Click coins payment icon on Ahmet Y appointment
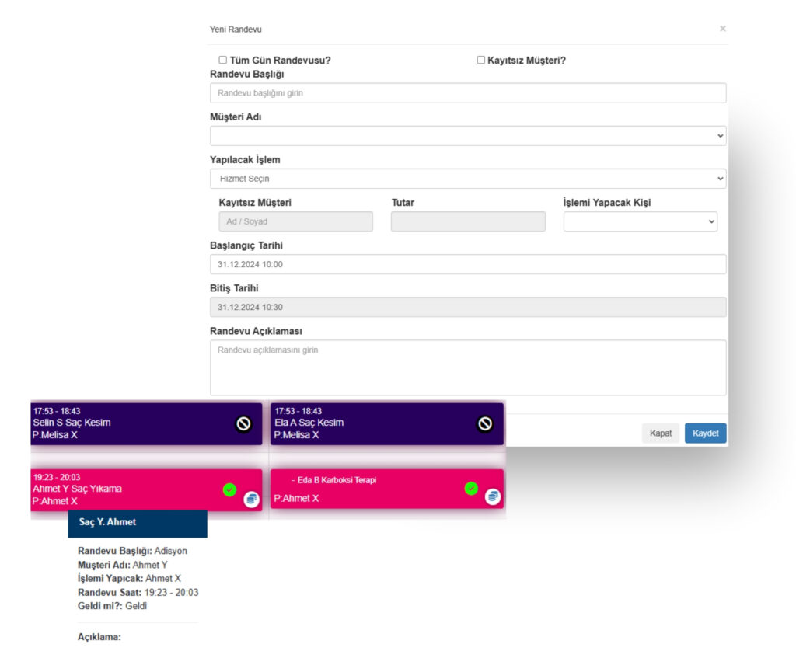 [x=250, y=499]
